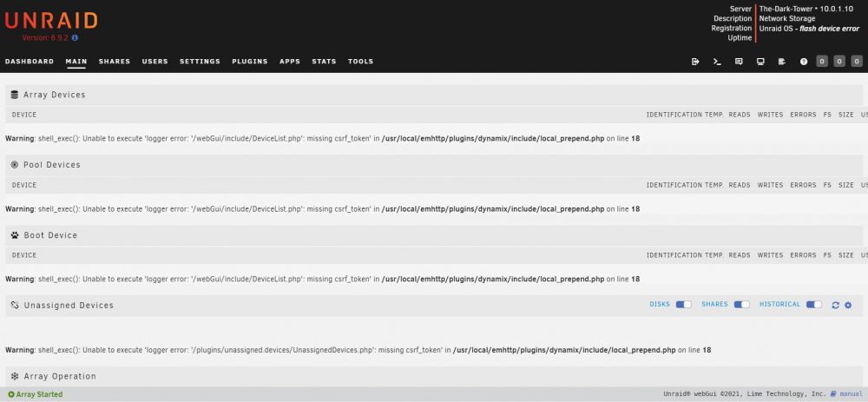This screenshot has width=868, height=402.
Task: Click the Info monitor icon
Action: (x=760, y=62)
